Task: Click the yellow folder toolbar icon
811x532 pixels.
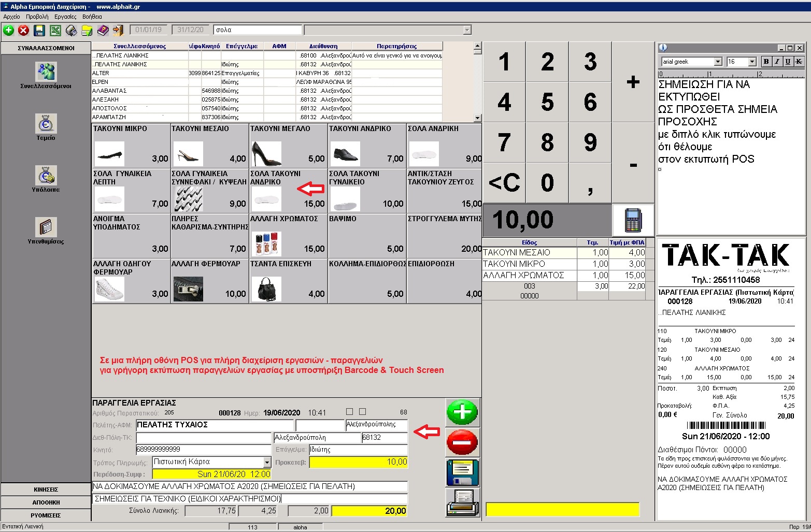Action: pos(87,31)
